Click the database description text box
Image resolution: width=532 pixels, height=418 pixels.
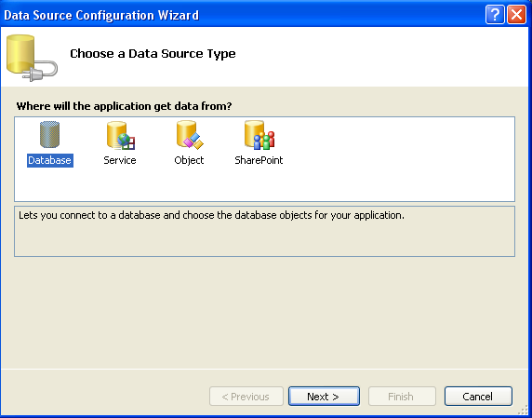[x=265, y=231]
